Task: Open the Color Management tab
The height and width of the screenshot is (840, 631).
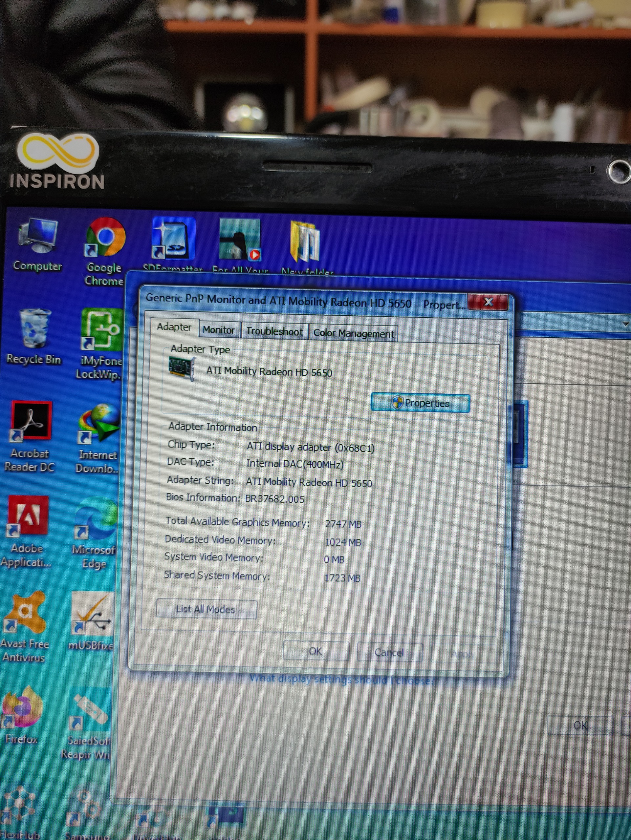Action: [x=353, y=333]
